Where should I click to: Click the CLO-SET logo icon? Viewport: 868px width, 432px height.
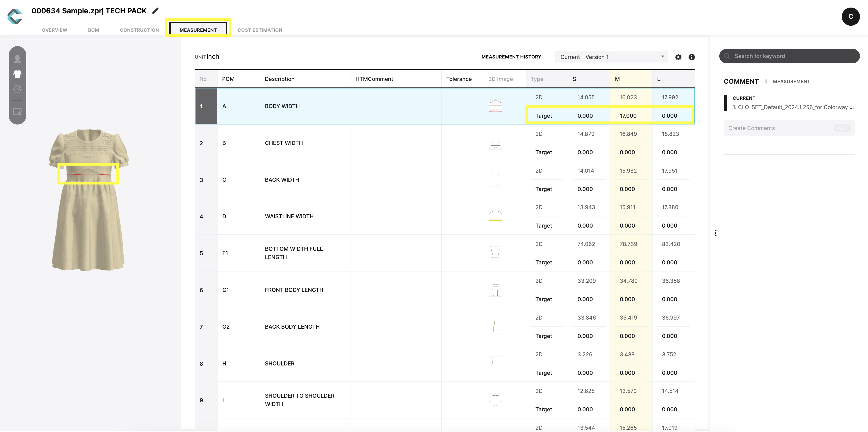(x=15, y=16)
